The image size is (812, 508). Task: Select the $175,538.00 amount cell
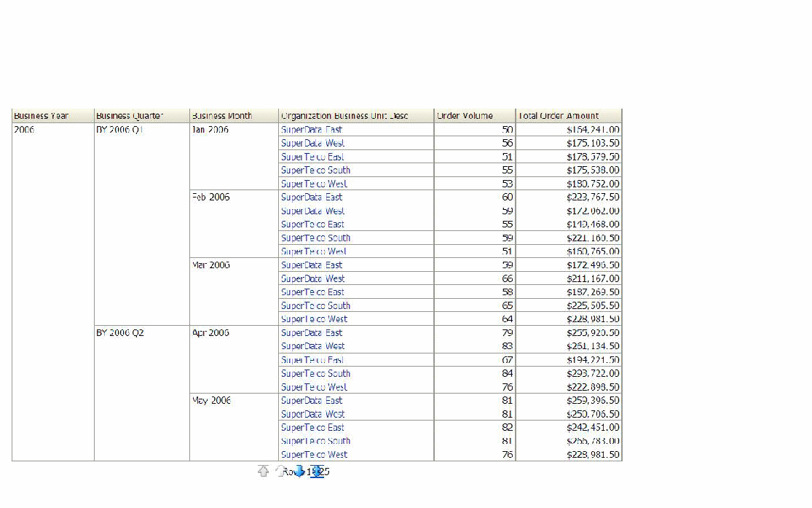pos(569,170)
